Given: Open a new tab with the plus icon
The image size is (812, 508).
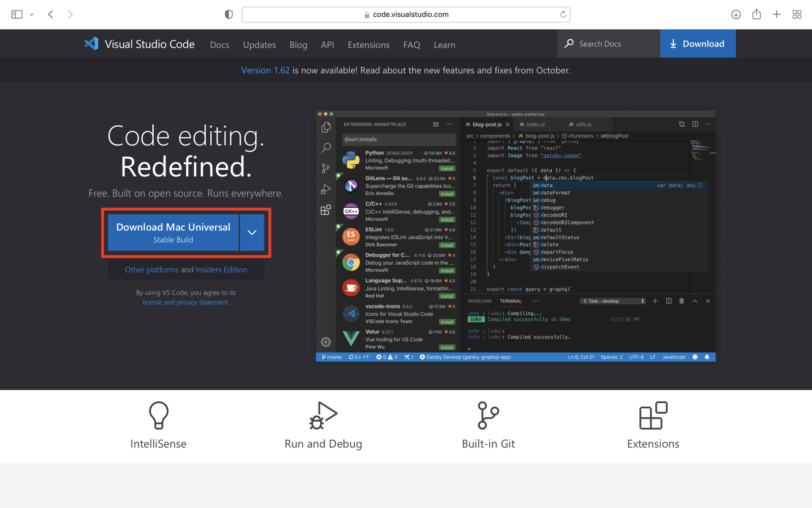Looking at the screenshot, I should (x=776, y=15).
